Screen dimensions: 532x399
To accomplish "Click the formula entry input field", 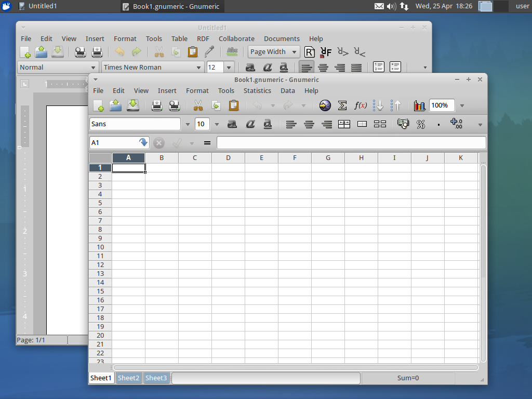I will coord(351,143).
